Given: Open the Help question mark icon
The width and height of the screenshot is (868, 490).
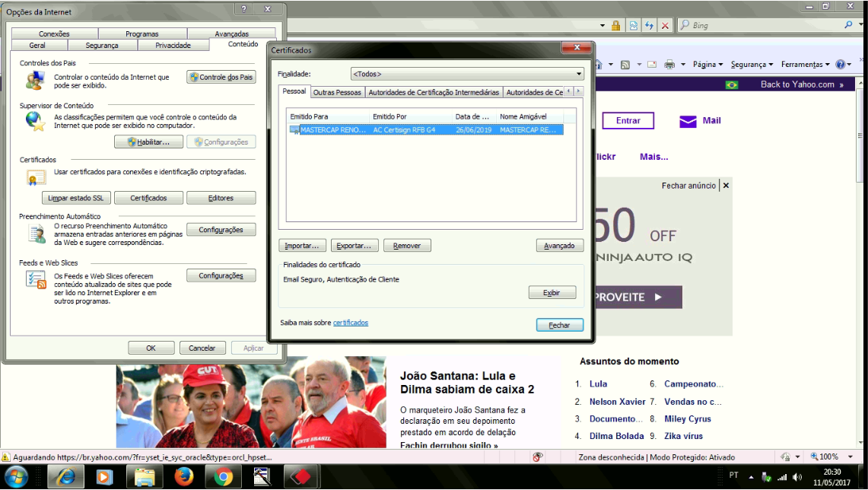Looking at the screenshot, I should [841, 65].
